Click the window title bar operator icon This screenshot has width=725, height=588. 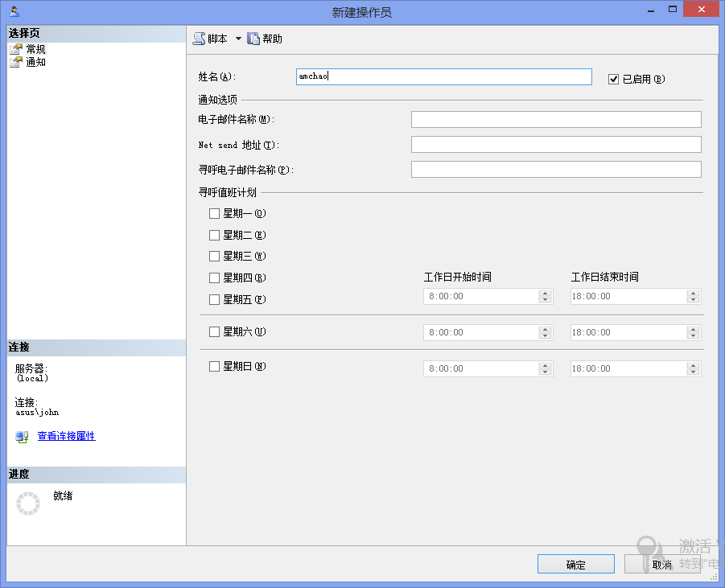[x=14, y=11]
